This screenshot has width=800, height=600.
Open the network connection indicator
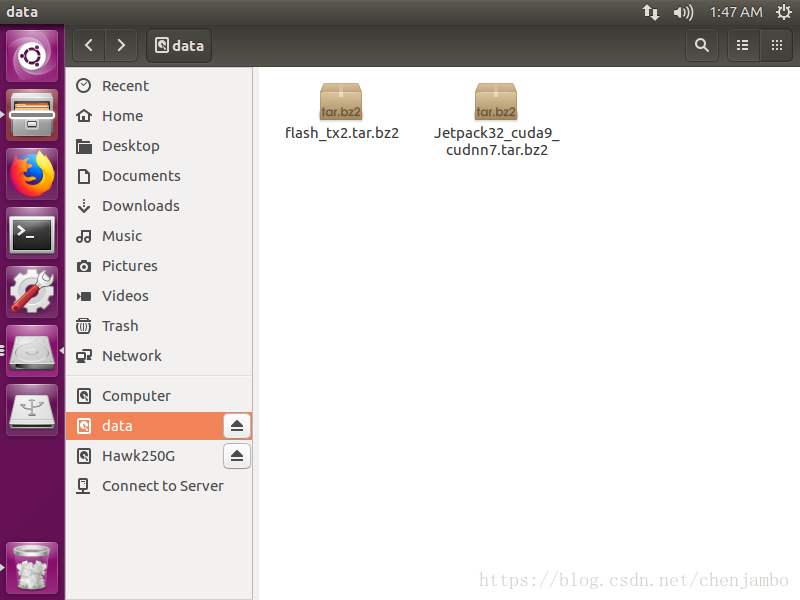[x=651, y=12]
